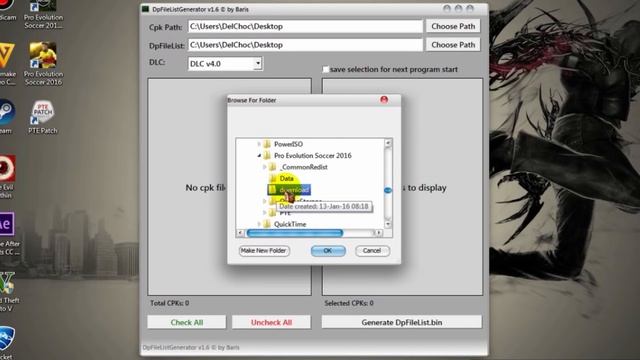Click folder tree scroll up arrow

click(x=388, y=143)
